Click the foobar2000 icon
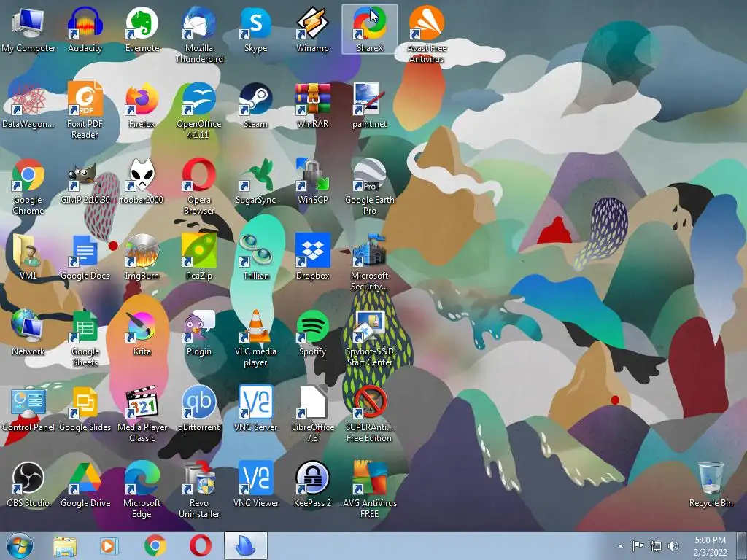This screenshot has height=560, width=747. [x=142, y=182]
